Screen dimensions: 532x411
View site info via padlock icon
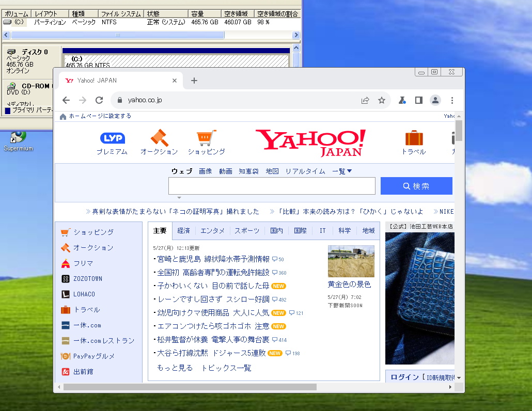click(x=119, y=100)
